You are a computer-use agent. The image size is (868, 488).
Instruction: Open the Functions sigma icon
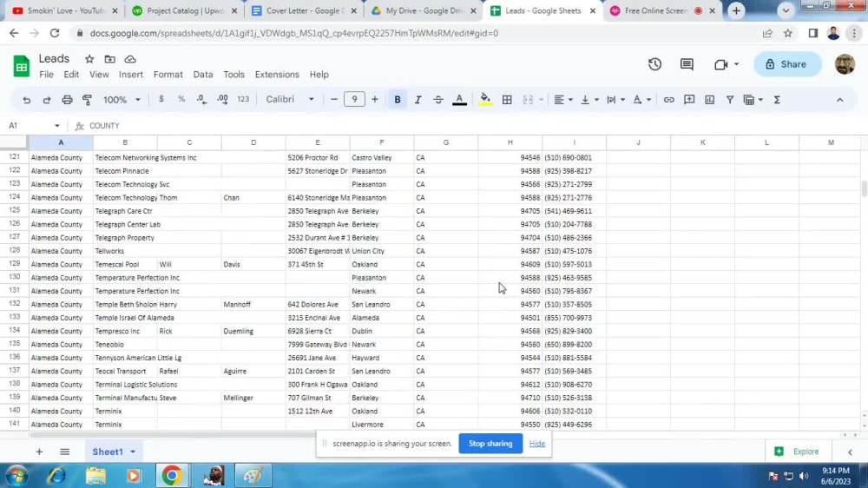(777, 100)
